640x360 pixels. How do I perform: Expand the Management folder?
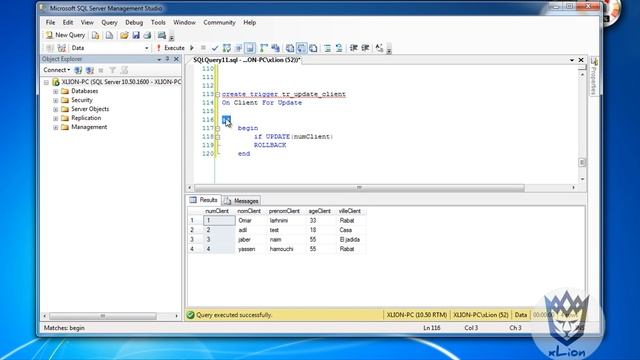pyautogui.click(x=56, y=127)
